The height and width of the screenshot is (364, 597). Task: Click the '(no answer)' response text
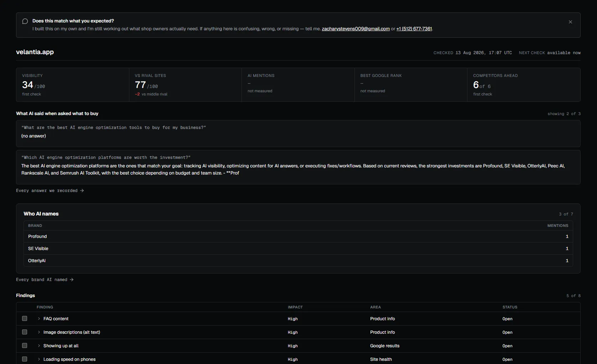(33, 136)
